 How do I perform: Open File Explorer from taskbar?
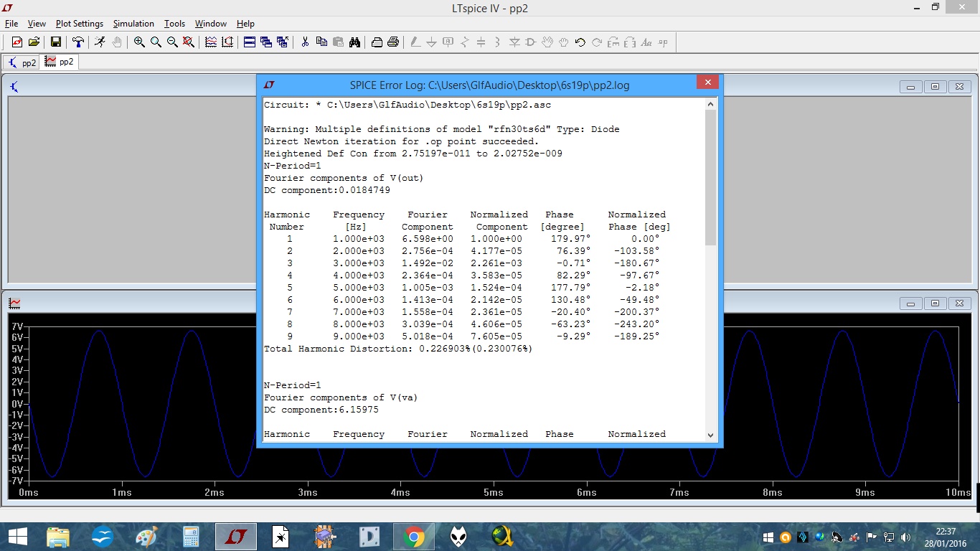point(58,537)
